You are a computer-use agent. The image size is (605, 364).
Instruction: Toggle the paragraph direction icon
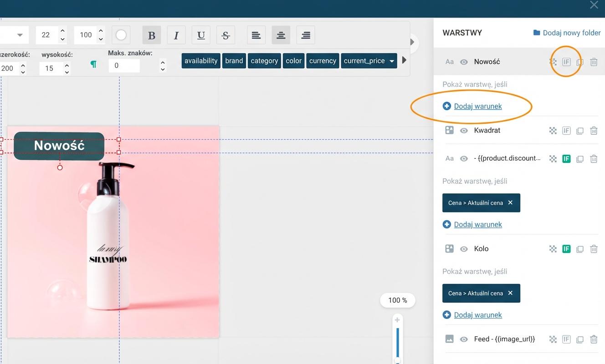pyautogui.click(x=93, y=65)
